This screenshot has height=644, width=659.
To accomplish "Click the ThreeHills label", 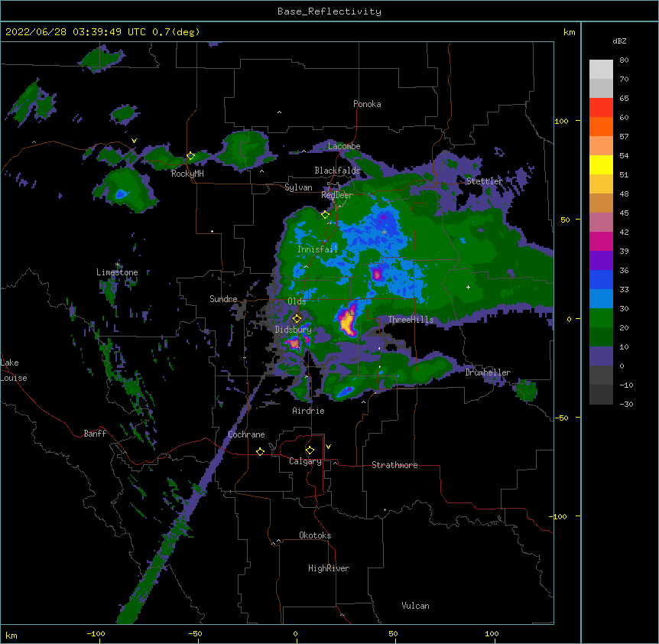I will 411,320.
